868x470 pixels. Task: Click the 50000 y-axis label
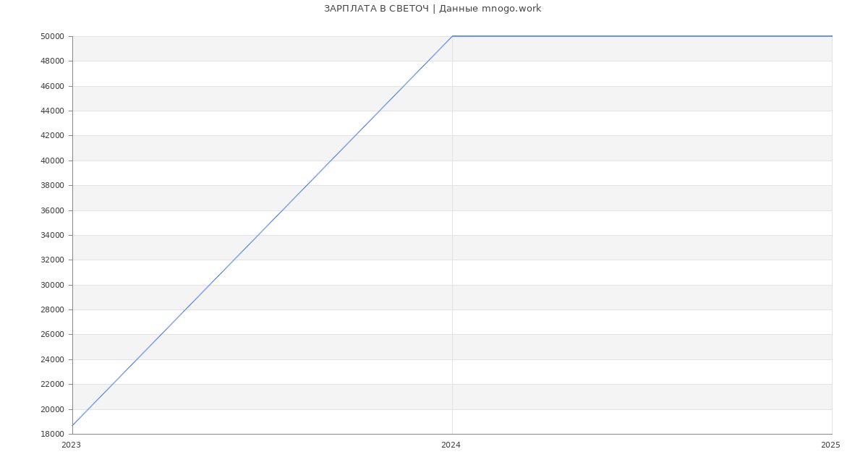click(x=52, y=37)
